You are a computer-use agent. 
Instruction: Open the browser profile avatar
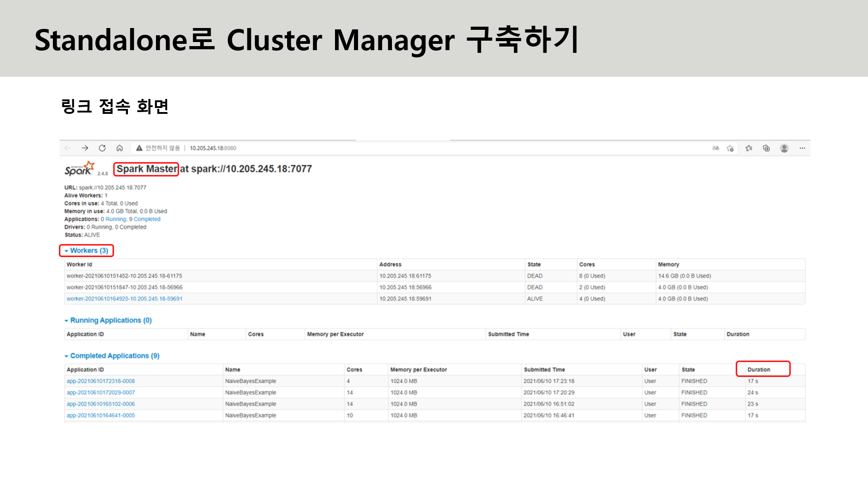784,148
